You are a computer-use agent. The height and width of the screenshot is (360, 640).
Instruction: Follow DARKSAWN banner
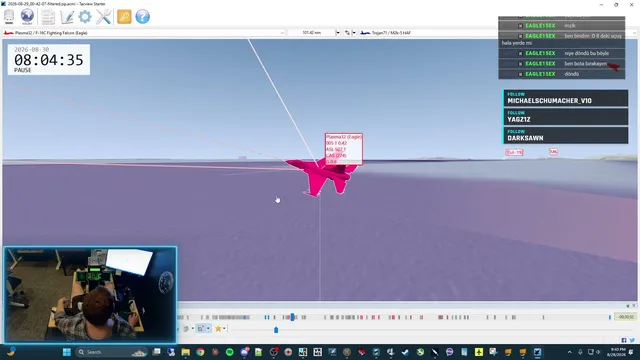click(565, 136)
